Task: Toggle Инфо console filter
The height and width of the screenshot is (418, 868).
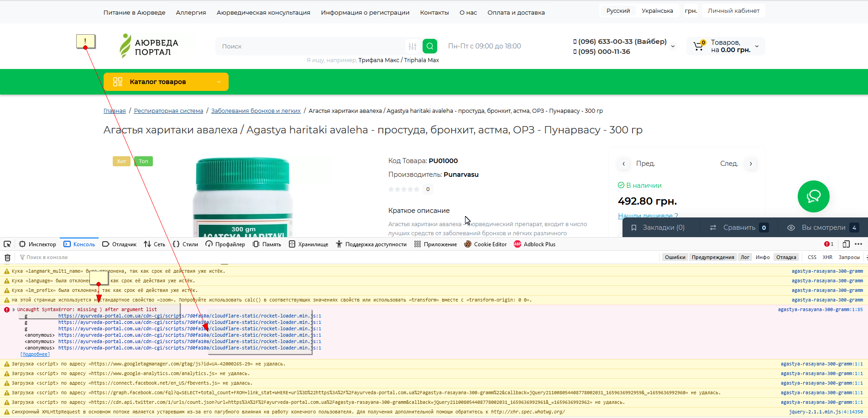Action: pos(763,257)
